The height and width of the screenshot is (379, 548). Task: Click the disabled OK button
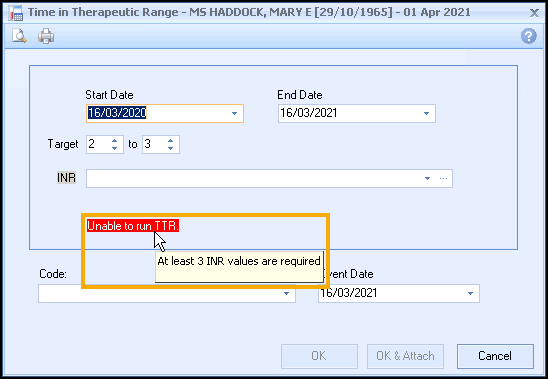tap(319, 356)
